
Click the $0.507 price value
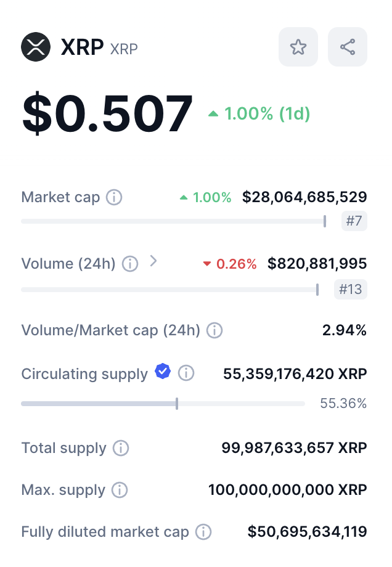(107, 113)
